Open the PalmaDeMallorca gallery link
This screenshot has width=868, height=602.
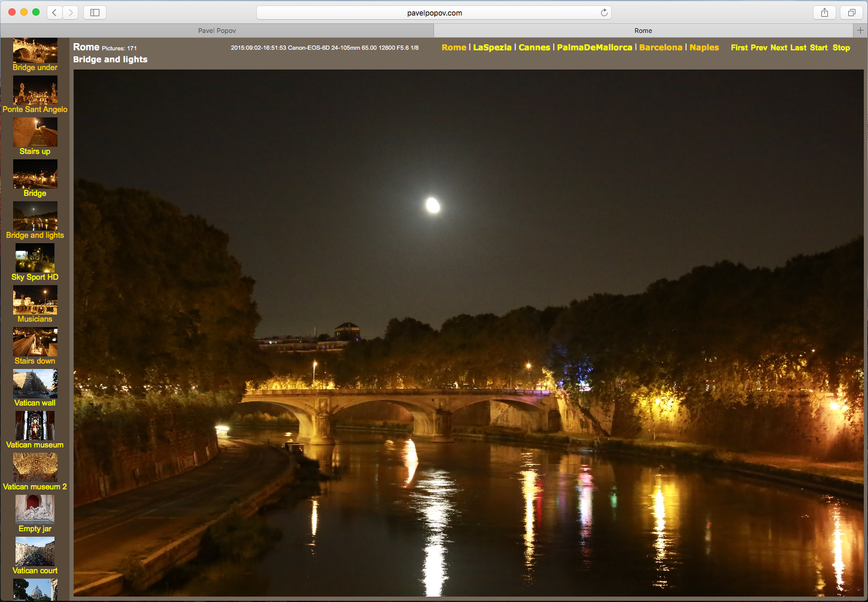click(x=594, y=47)
